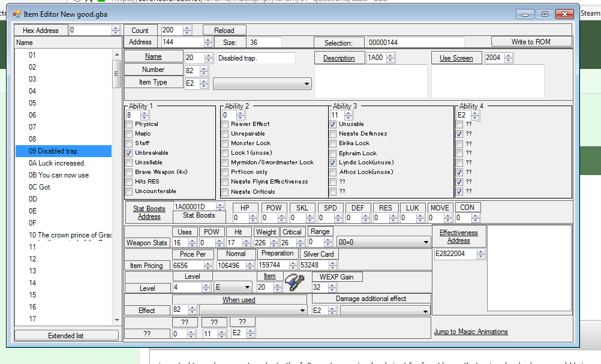Toggle the Negate Defenses checkbox

(x=333, y=134)
